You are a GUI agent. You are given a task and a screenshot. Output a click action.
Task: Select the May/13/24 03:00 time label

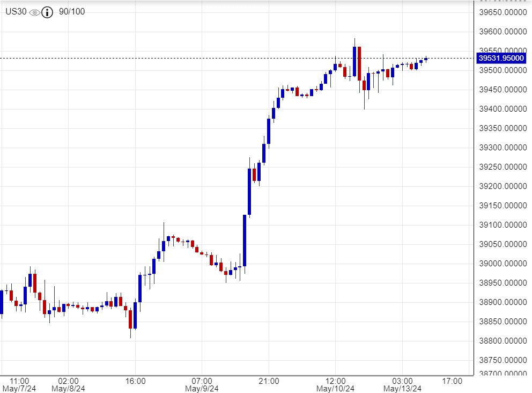click(x=402, y=384)
